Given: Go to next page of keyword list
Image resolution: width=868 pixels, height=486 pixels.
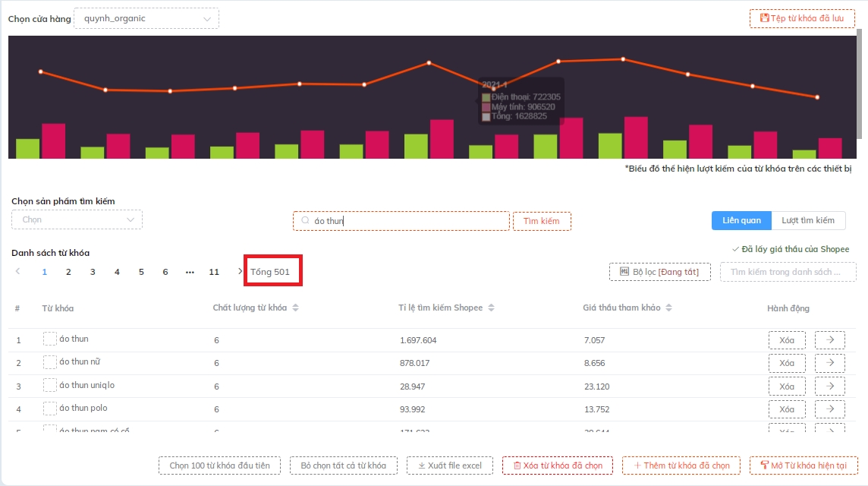Looking at the screenshot, I should (x=241, y=272).
